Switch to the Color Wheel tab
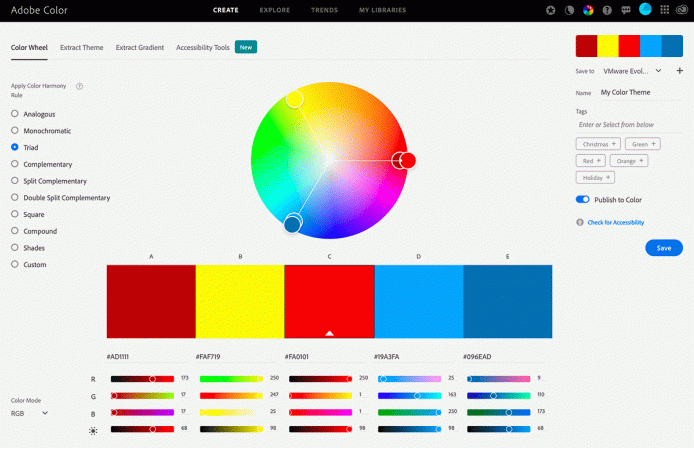 29,47
